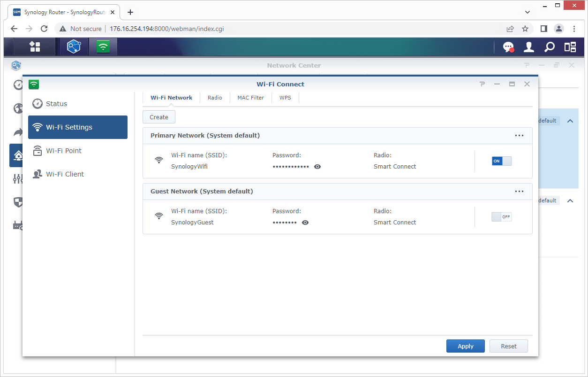Select Network Center local network house icon
Viewport: 588px width, 377px height.
pos(18,155)
